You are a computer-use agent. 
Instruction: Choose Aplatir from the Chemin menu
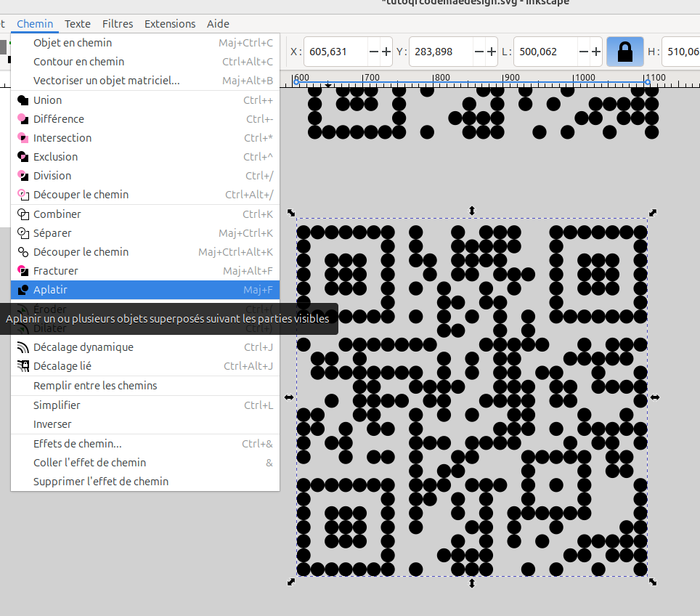tap(51, 290)
